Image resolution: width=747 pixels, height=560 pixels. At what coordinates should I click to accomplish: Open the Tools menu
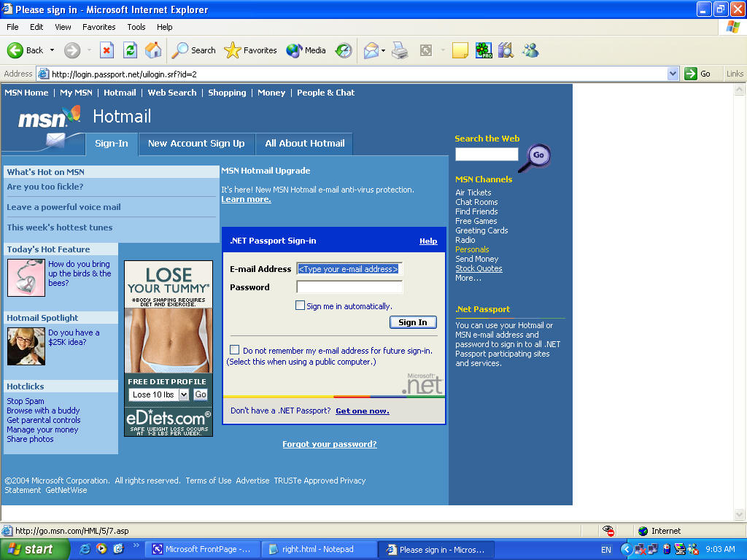(x=136, y=27)
